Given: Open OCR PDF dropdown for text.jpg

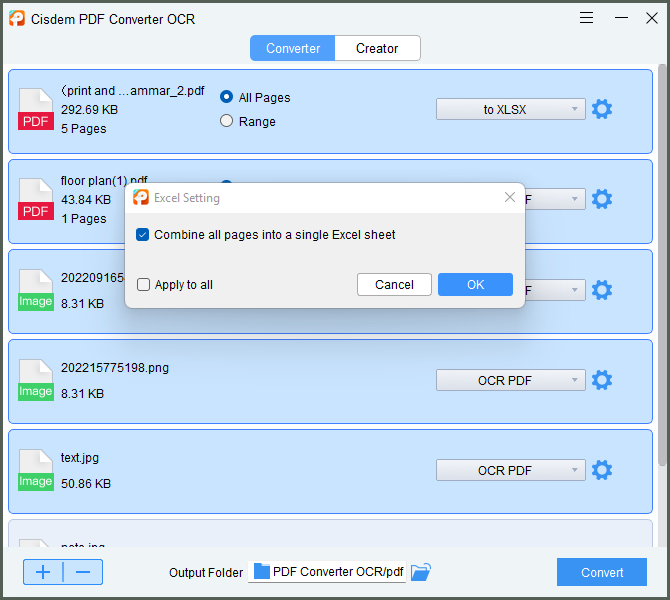Looking at the screenshot, I should tap(511, 470).
